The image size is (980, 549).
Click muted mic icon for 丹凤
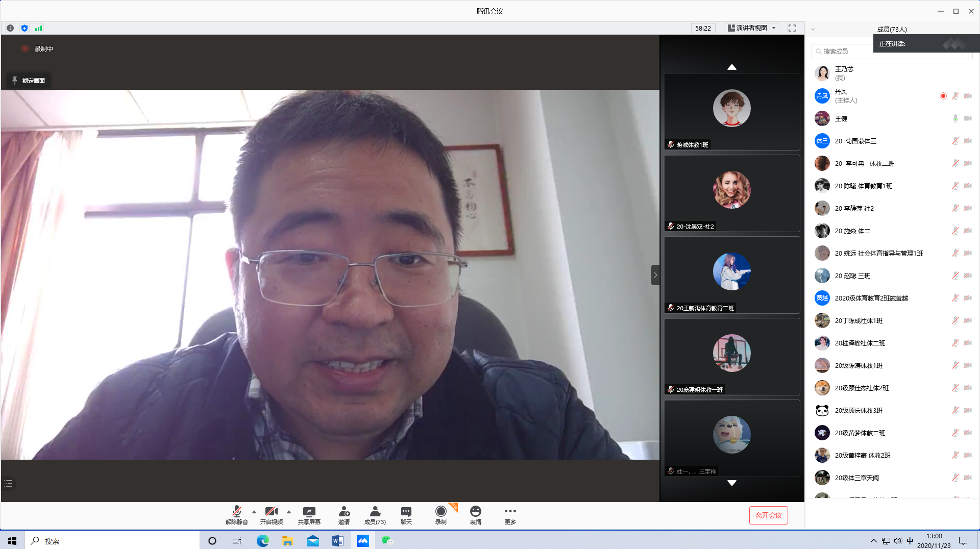pos(955,96)
